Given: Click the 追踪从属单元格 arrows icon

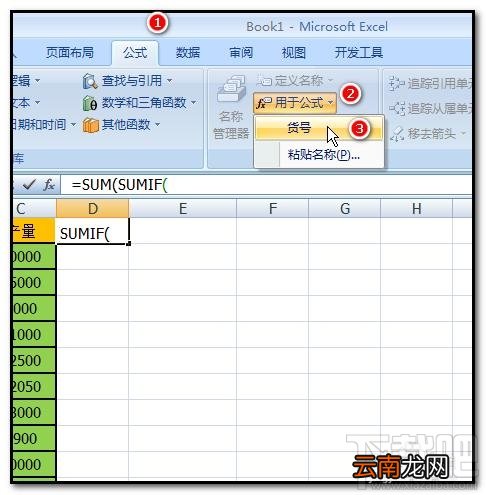Looking at the screenshot, I should (x=397, y=108).
